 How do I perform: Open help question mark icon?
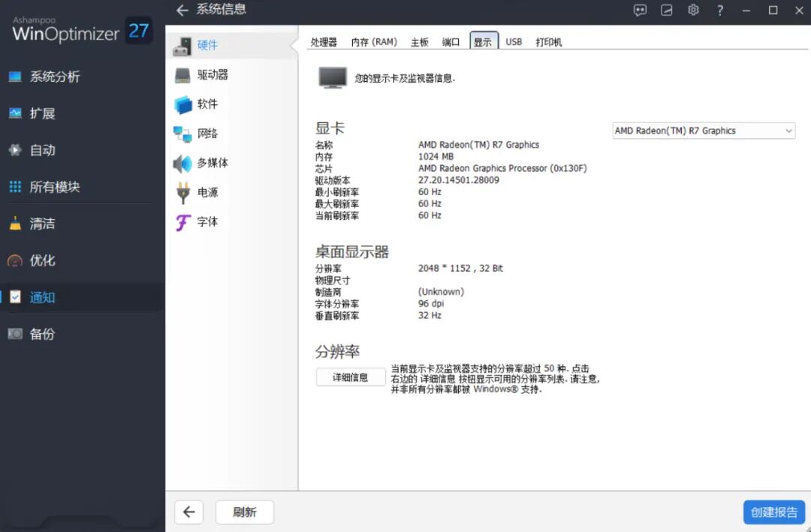[720, 10]
